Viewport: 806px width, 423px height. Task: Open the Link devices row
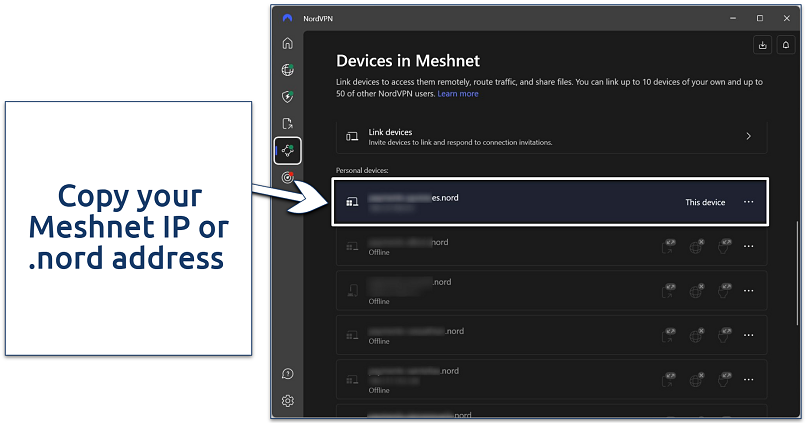[552, 137]
